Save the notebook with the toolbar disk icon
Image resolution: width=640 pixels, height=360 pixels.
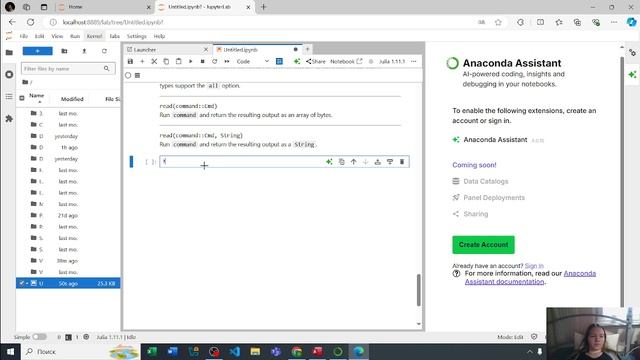[x=130, y=61]
